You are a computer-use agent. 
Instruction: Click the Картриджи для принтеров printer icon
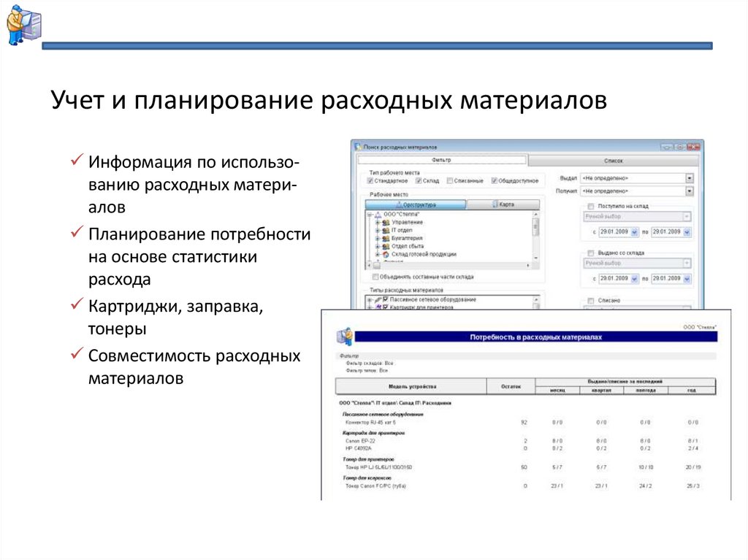(x=381, y=307)
